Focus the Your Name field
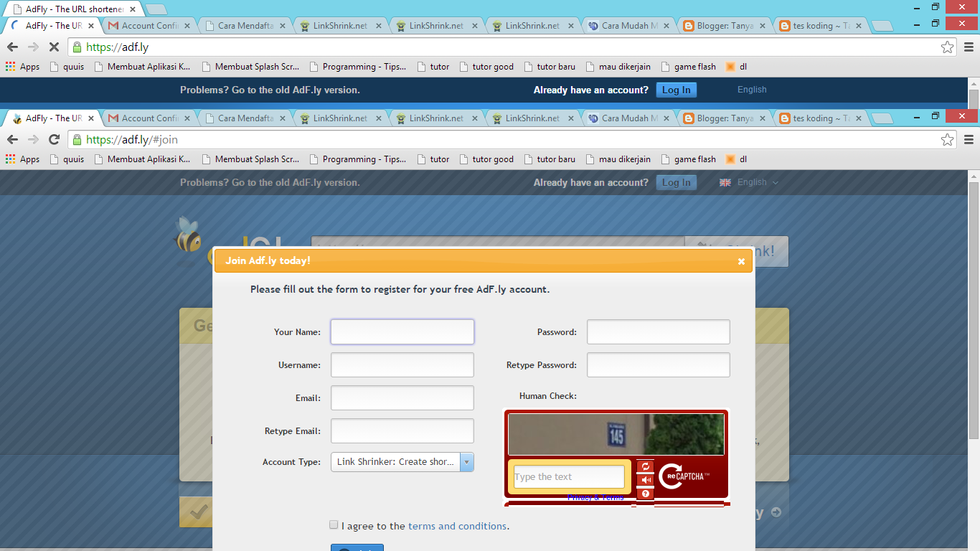Screen dimensions: 980x551 tap(402, 332)
